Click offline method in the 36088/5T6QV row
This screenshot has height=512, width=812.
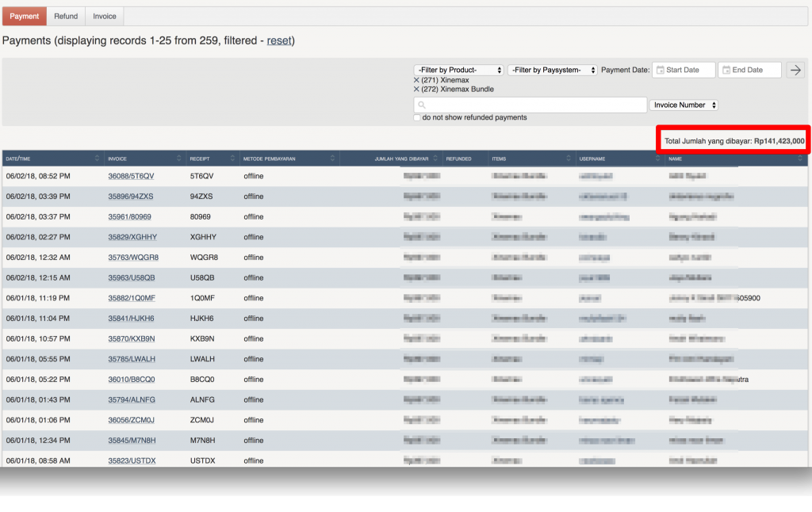[x=254, y=176]
